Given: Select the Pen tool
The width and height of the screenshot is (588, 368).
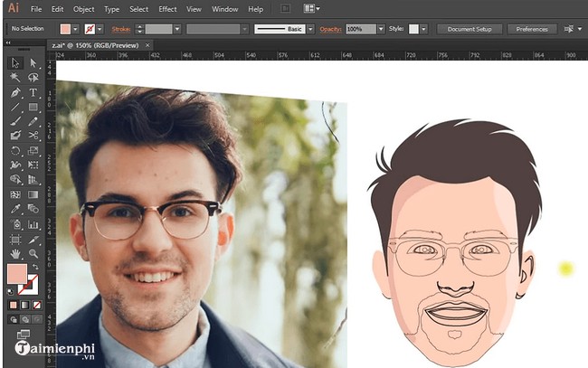Looking at the screenshot, I should tap(15, 92).
